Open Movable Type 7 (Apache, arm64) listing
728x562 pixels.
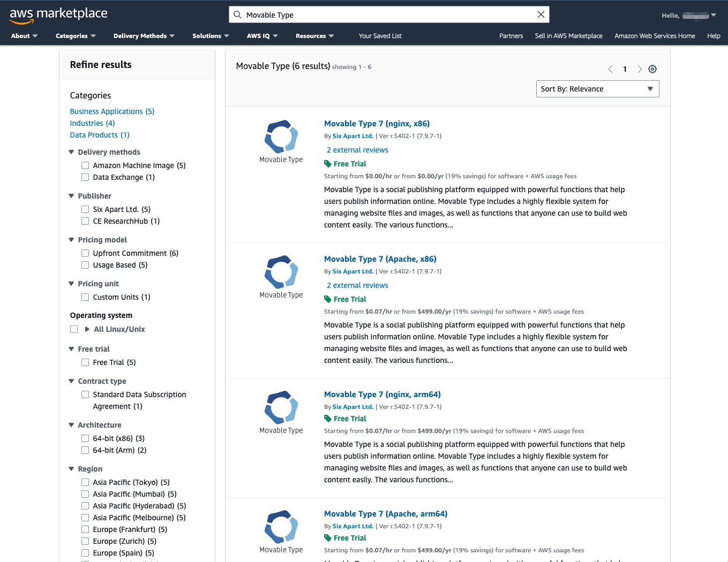coord(385,514)
